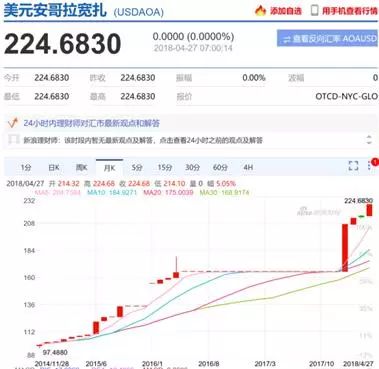Screen dimensions: 379x369
Task: Switch to the 4H chart tab
Action: point(248,167)
